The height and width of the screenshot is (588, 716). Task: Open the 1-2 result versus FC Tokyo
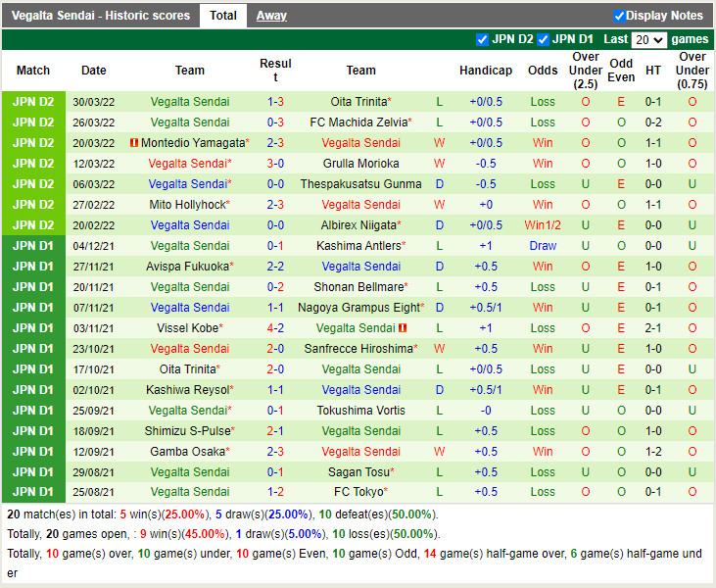click(275, 492)
